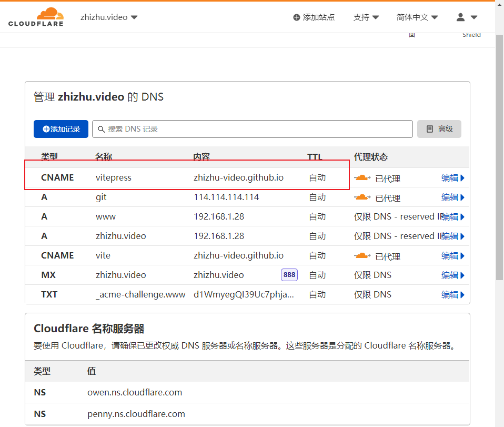Click the blue 添加记录 button
This screenshot has width=504, height=427.
click(x=61, y=129)
